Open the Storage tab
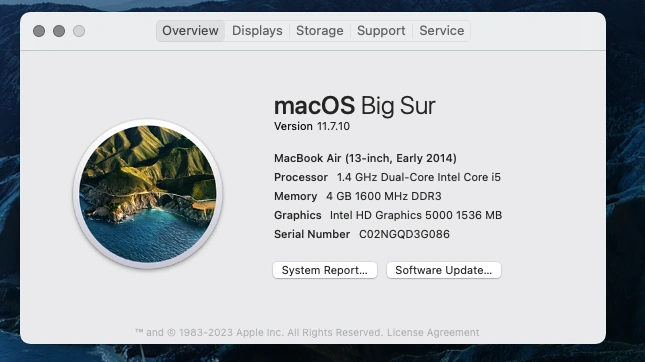 320,31
